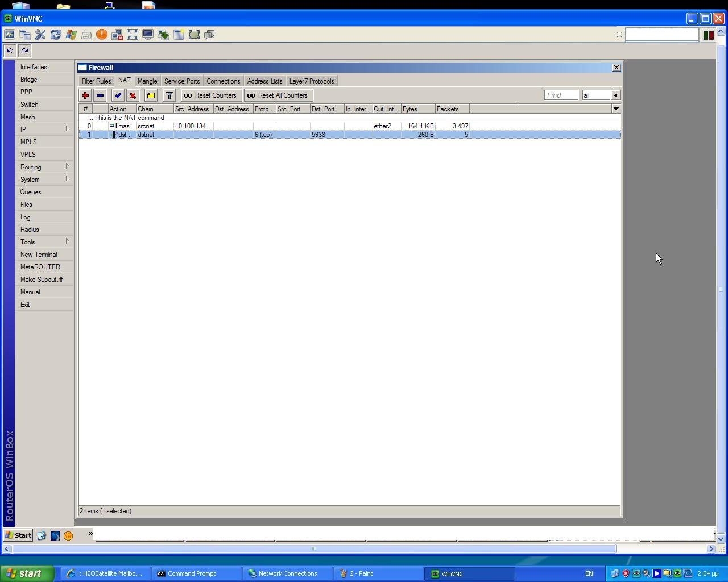Add a new NAT rule with plus
Image resolution: width=728 pixels, height=582 pixels.
pyautogui.click(x=85, y=95)
